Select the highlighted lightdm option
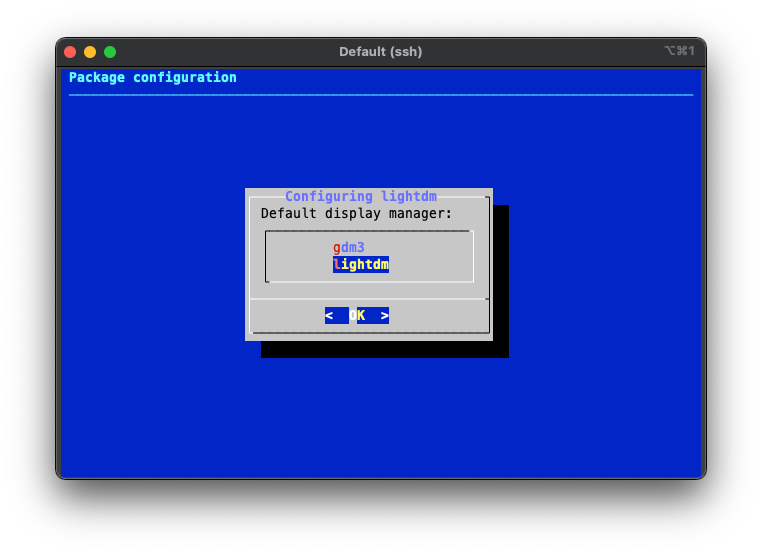 click(361, 264)
